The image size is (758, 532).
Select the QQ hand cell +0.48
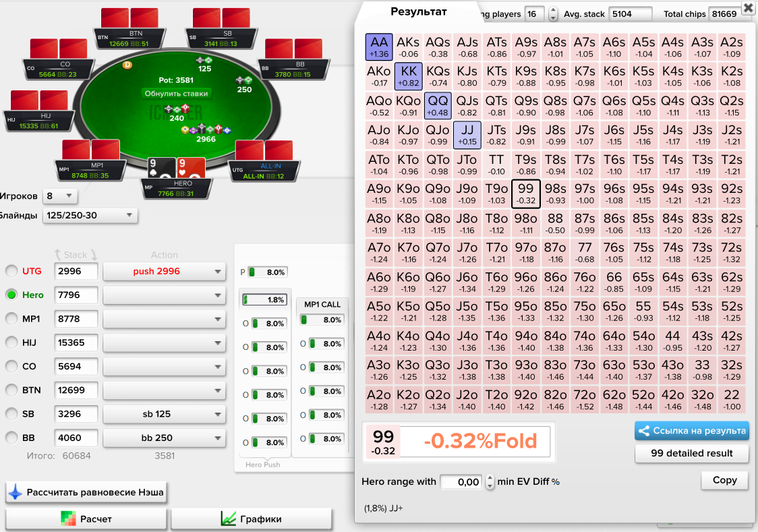[x=438, y=106]
